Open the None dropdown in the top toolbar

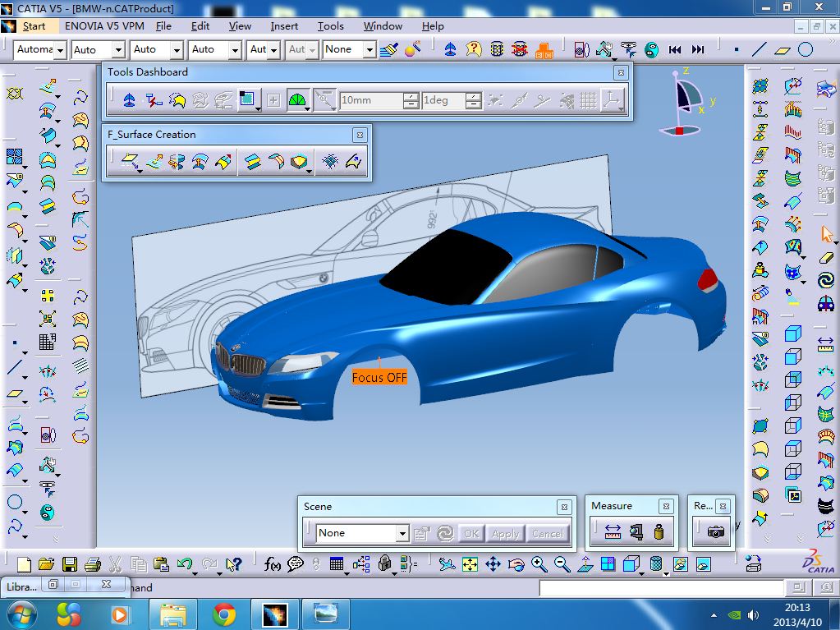370,50
